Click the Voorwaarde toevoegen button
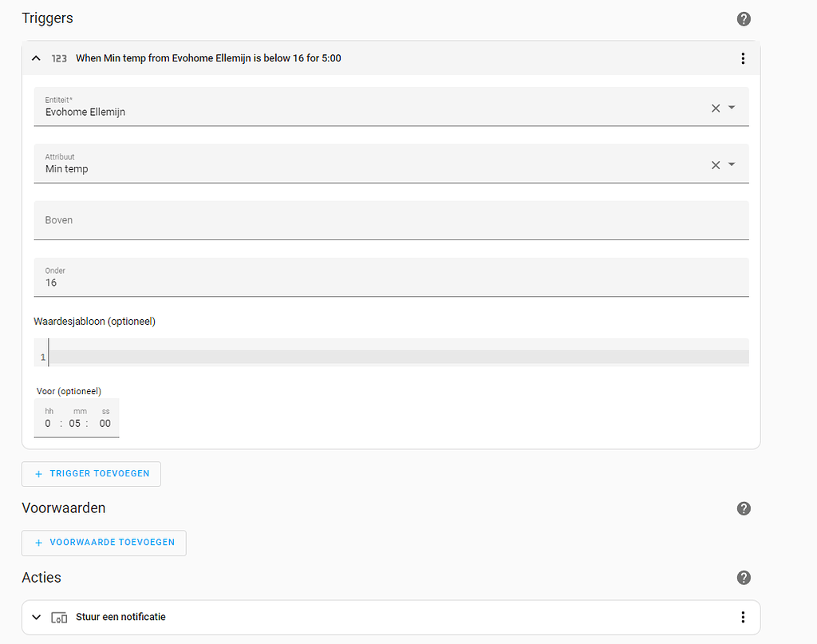This screenshot has height=644, width=817. [x=104, y=543]
